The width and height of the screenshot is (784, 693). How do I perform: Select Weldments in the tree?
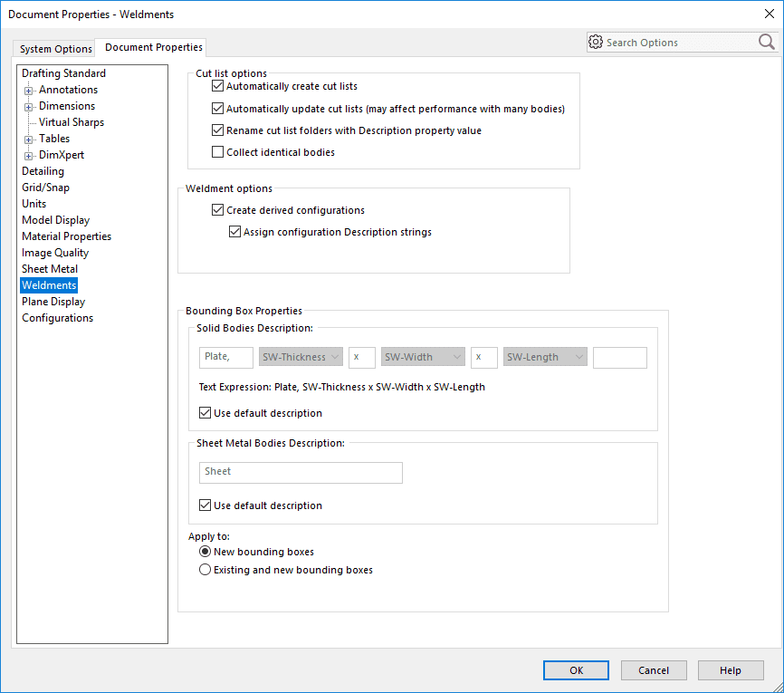49,285
